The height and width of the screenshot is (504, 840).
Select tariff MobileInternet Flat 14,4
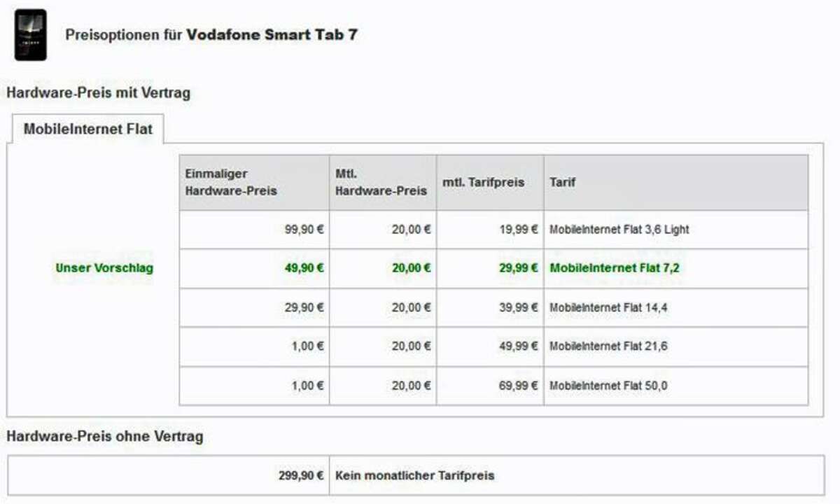tap(608, 307)
